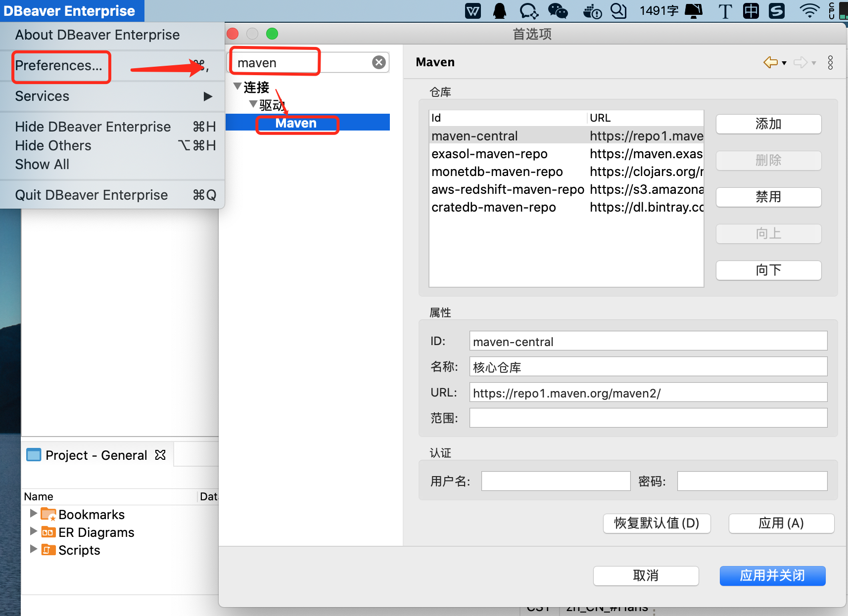This screenshot has width=848, height=616.
Task: Click the Project - General panel icon
Action: (x=34, y=455)
